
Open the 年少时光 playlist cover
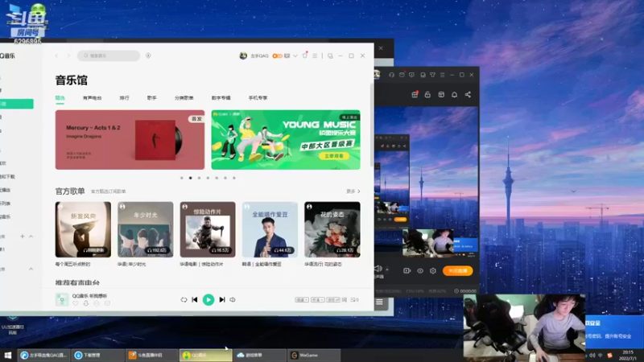click(146, 229)
